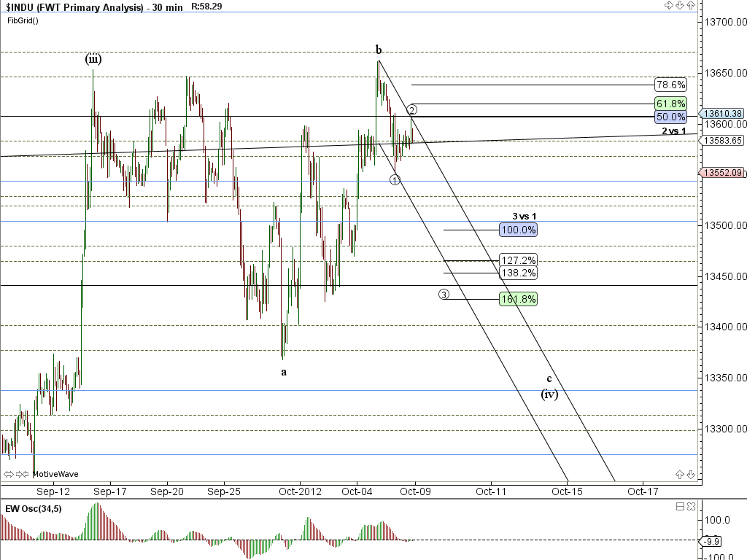Click the double-headed horizontal arrow icon near MotiveWave
The height and width of the screenshot is (560, 747).
9,474
